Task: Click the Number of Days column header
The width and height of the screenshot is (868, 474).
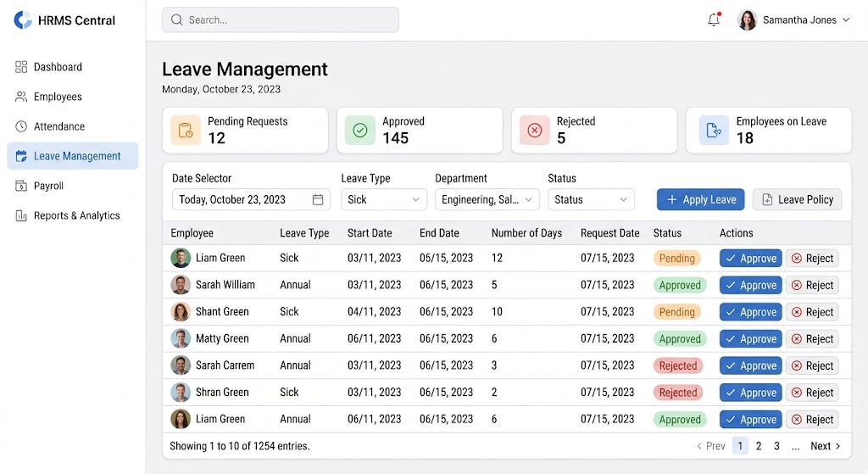Action: coord(526,233)
